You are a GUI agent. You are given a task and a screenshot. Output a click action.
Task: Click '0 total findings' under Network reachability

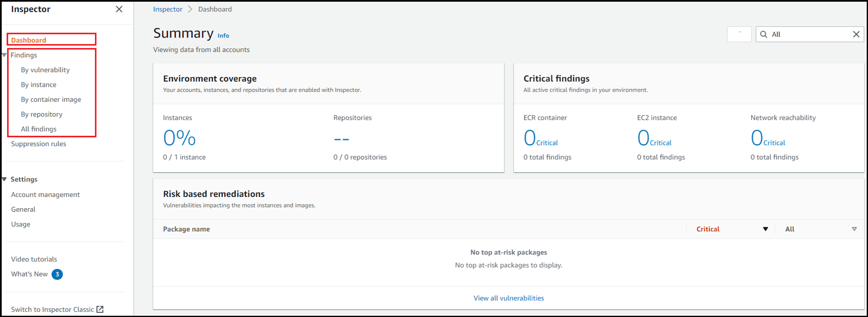click(775, 157)
